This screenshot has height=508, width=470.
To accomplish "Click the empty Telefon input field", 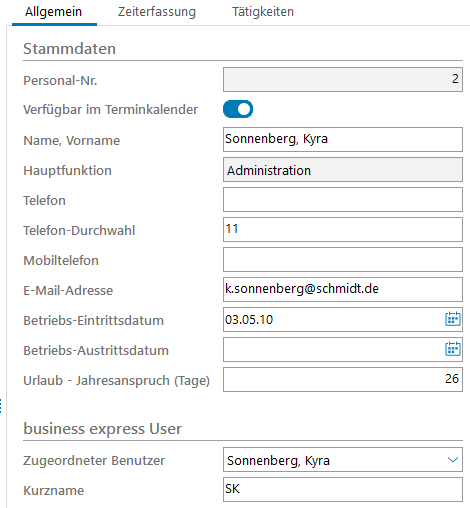I will [343, 199].
